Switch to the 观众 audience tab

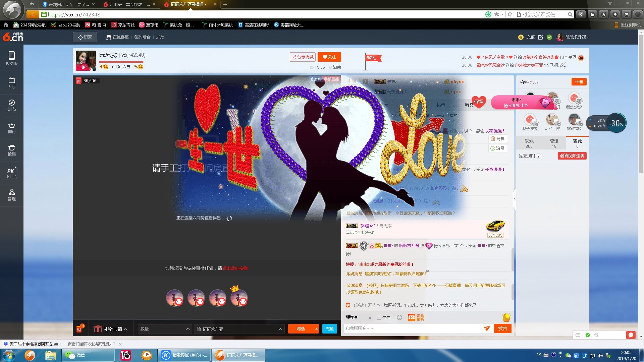(x=529, y=143)
